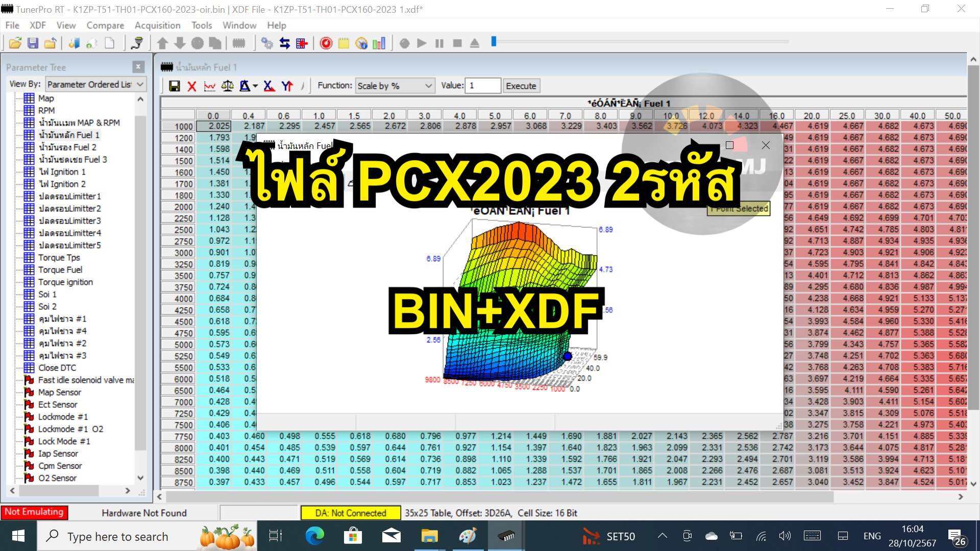Select Ignition 1 in the parameter tree

pyautogui.click(x=62, y=171)
